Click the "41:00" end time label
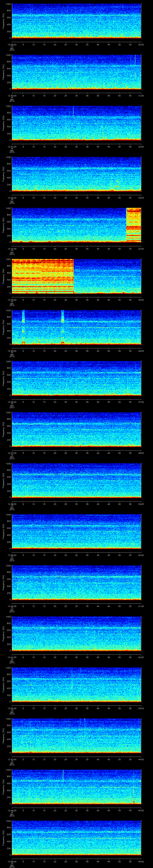The height and width of the screenshot is (868, 153). (141, 606)
